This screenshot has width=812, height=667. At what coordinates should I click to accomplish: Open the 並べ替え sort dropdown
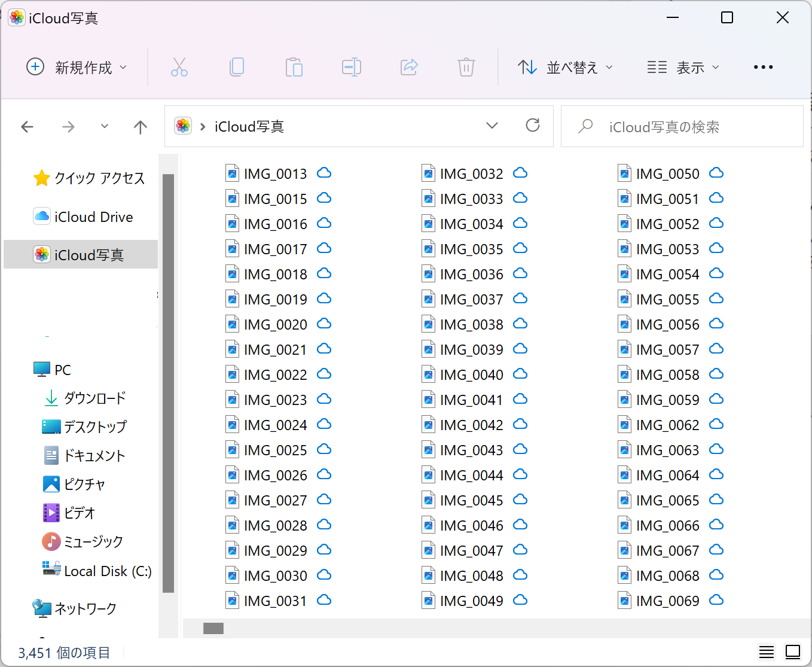(x=565, y=67)
